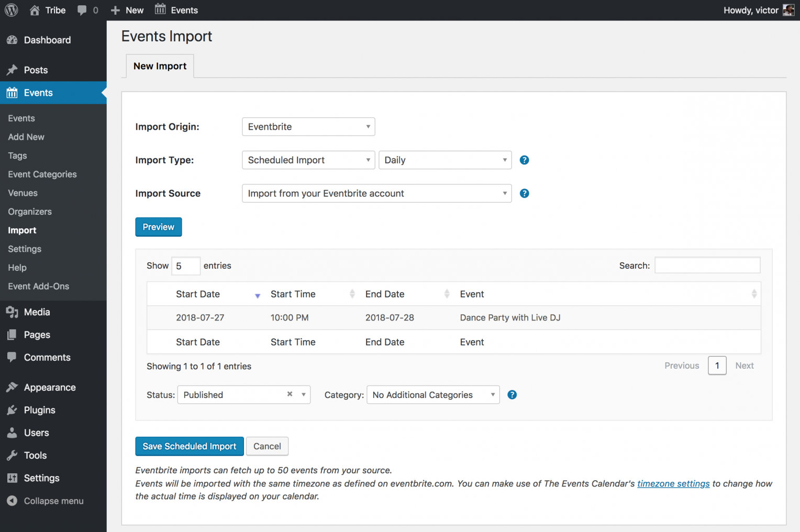Sort the table by End Date
The height and width of the screenshot is (532, 800).
[x=385, y=294]
